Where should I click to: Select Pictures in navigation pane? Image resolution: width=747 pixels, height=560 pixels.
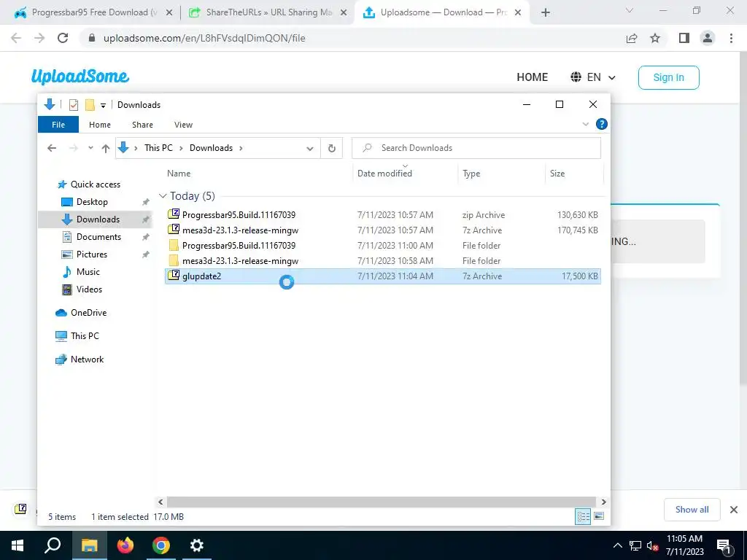[91, 254]
